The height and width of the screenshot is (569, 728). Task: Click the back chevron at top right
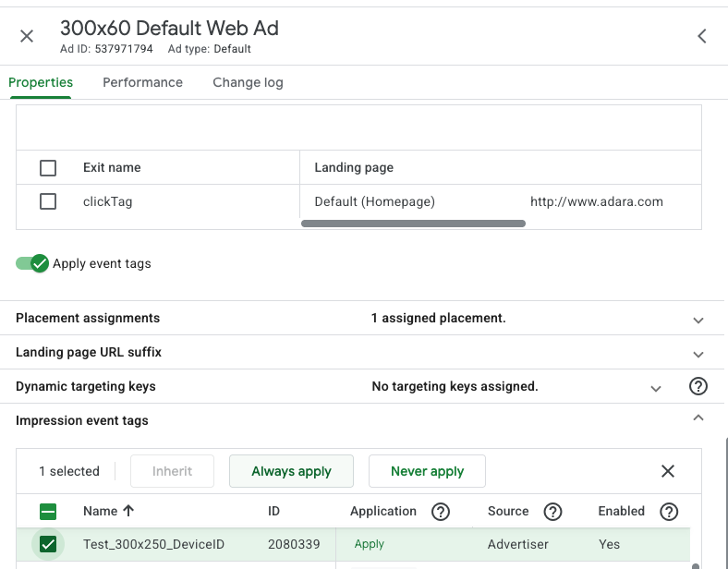702,36
